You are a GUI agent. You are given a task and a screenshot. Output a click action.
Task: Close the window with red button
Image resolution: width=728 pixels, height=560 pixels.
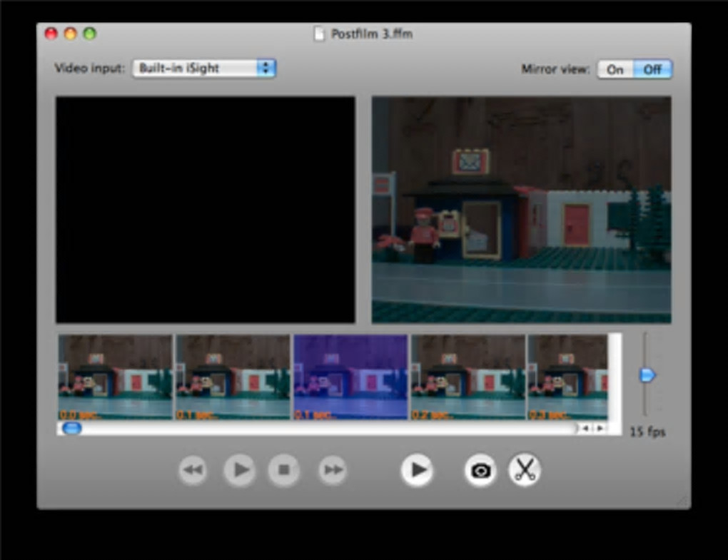coord(51,34)
